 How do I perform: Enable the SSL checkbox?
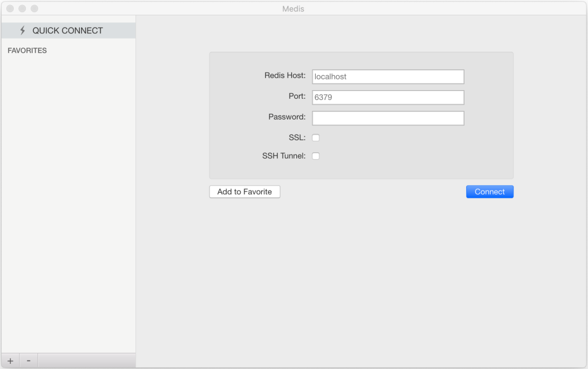click(x=316, y=138)
